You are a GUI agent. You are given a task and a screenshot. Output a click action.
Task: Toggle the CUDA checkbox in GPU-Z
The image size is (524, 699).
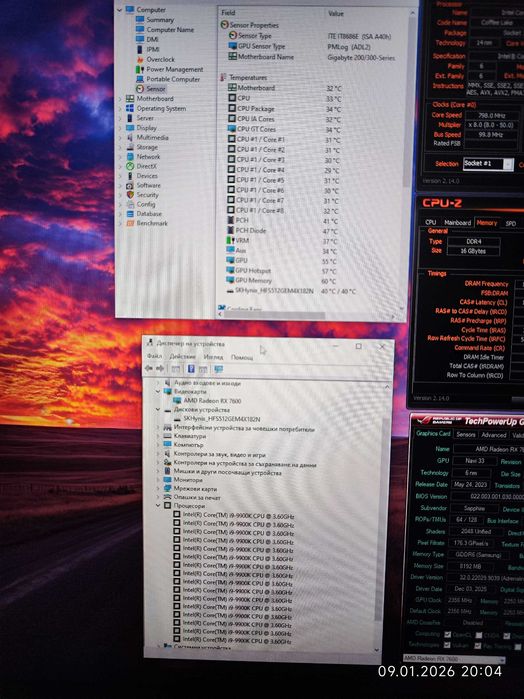479,635
